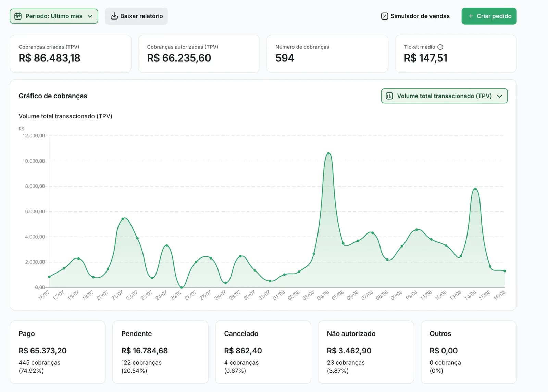This screenshot has height=392, width=548.
Task: Click the 12.000,00 axis label
Action: click(34, 136)
